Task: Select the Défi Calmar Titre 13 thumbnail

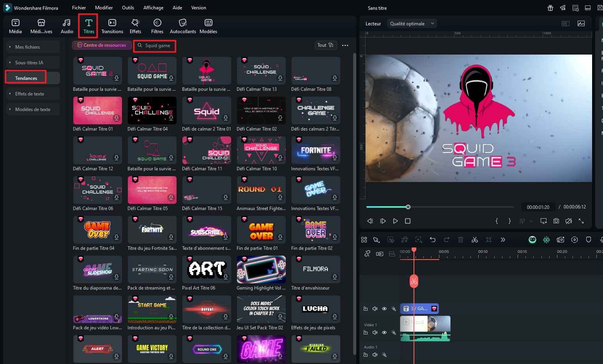Action: click(x=261, y=71)
